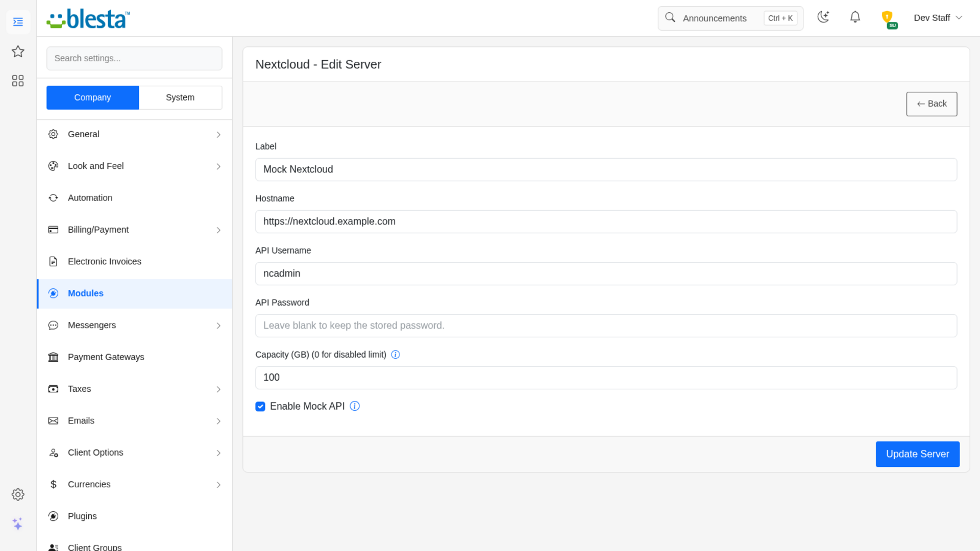
Task: Click the Messengers chat bubble icon
Action: click(53, 325)
